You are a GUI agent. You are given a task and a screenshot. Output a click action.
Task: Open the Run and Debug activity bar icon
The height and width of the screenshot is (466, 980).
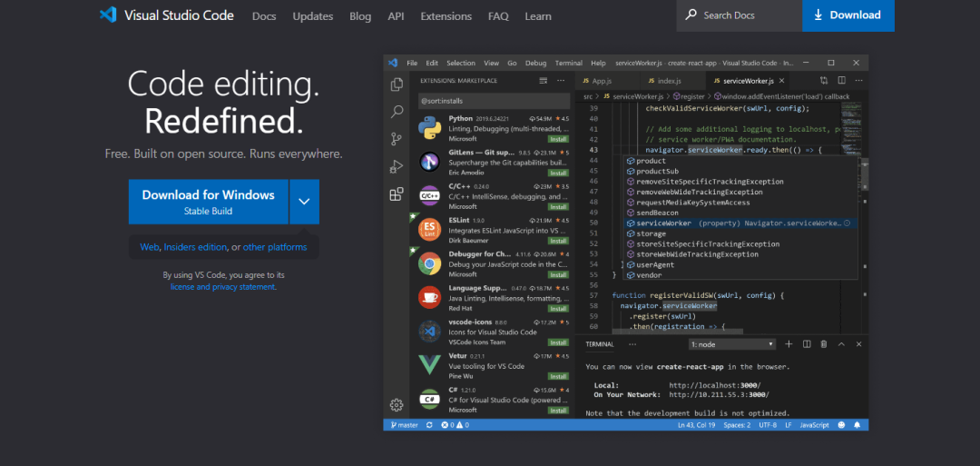click(397, 166)
